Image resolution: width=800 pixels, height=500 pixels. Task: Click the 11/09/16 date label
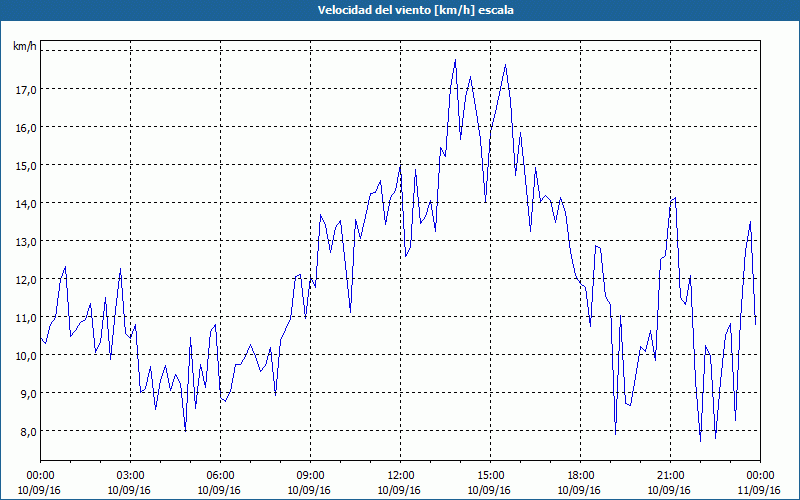point(759,490)
